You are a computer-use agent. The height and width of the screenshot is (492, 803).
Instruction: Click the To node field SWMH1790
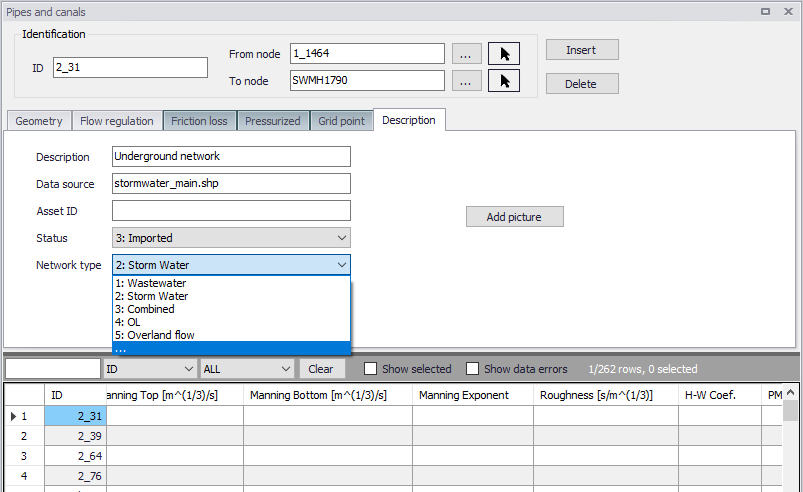(x=367, y=80)
